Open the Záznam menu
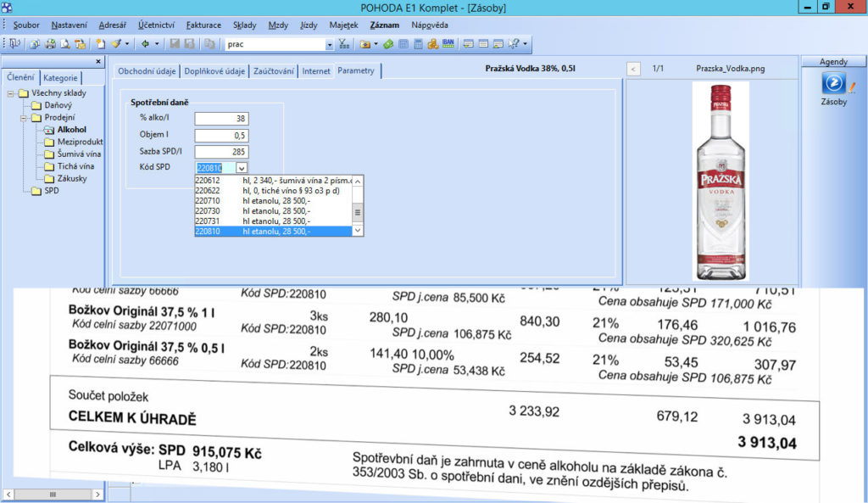868x503 pixels. 385,25
